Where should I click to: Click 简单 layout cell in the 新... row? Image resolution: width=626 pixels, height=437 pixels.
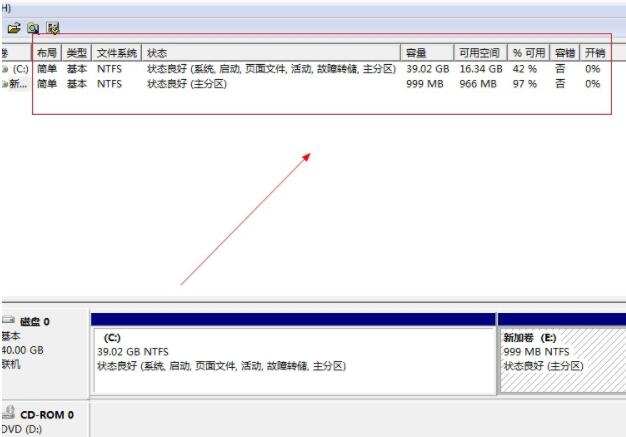47,84
